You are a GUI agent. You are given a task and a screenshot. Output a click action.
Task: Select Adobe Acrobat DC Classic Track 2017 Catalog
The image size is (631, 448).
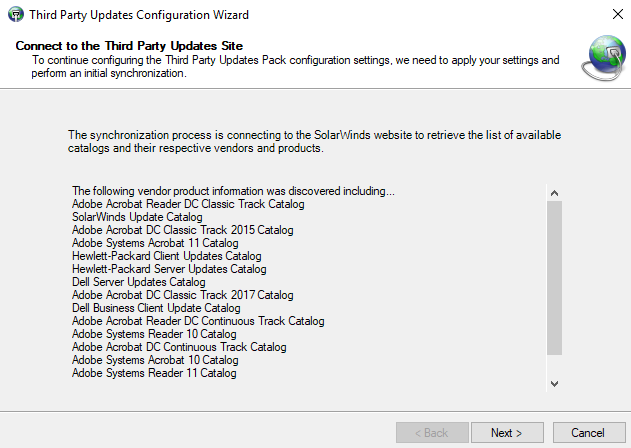(x=182, y=295)
